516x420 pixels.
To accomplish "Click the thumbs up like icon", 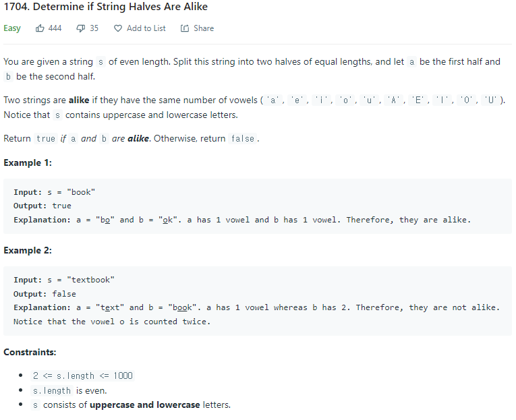I will coord(40,28).
